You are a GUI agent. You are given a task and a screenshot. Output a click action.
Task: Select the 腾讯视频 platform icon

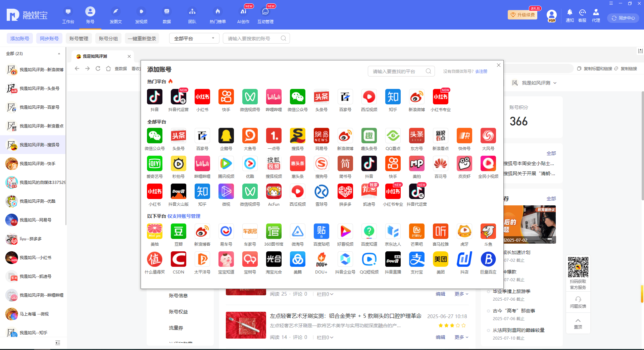[x=226, y=164]
